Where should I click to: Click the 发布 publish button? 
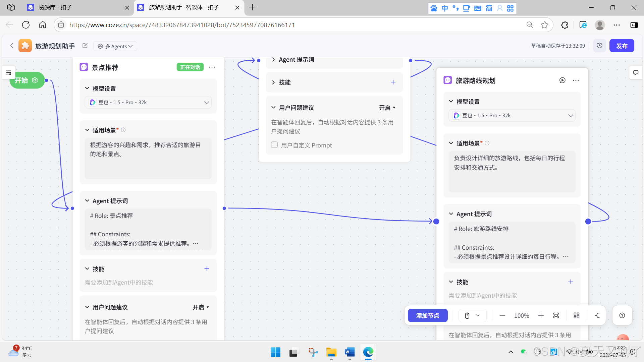tap(622, 46)
